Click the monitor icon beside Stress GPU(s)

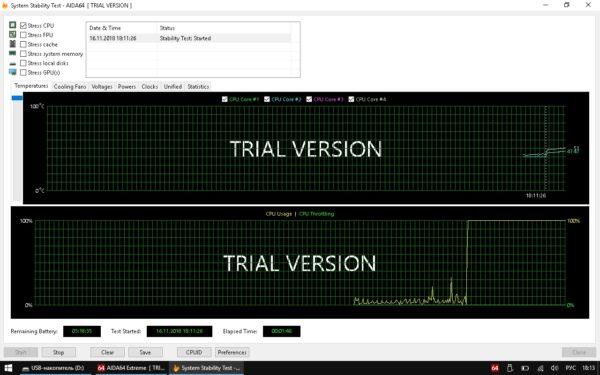(13, 72)
